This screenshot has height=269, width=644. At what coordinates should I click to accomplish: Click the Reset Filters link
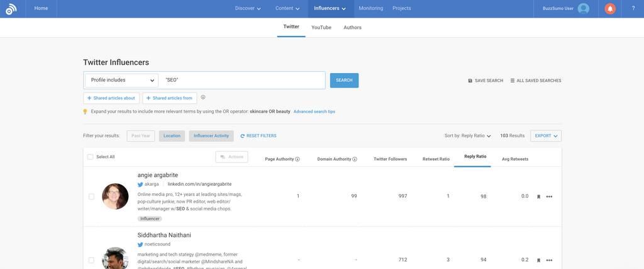coord(258,136)
